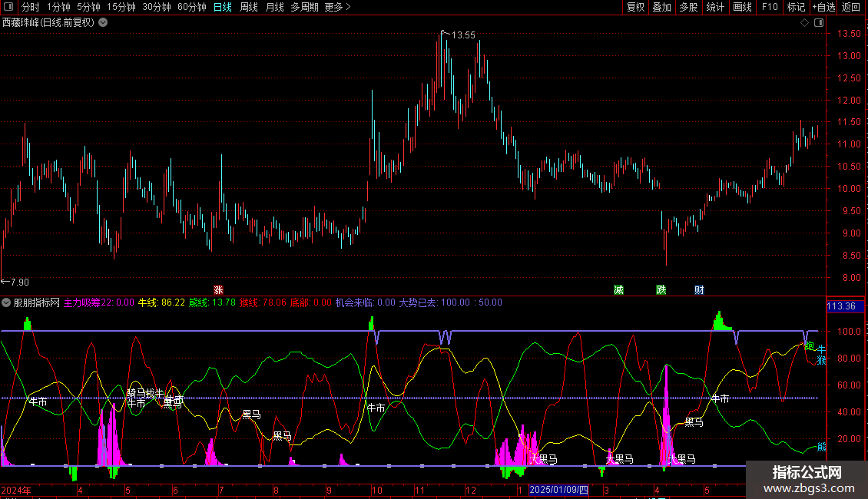Select the 周线 weekly tab
This screenshot has height=499, width=868.
[249, 7]
